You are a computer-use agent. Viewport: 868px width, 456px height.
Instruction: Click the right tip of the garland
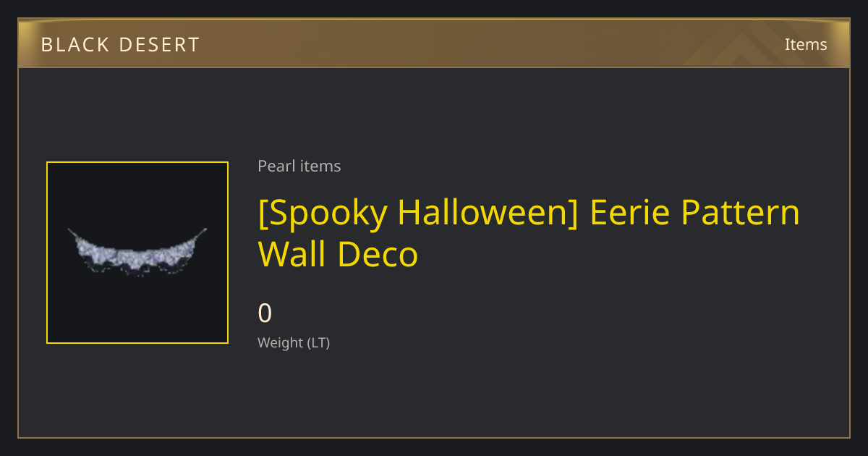205,230
